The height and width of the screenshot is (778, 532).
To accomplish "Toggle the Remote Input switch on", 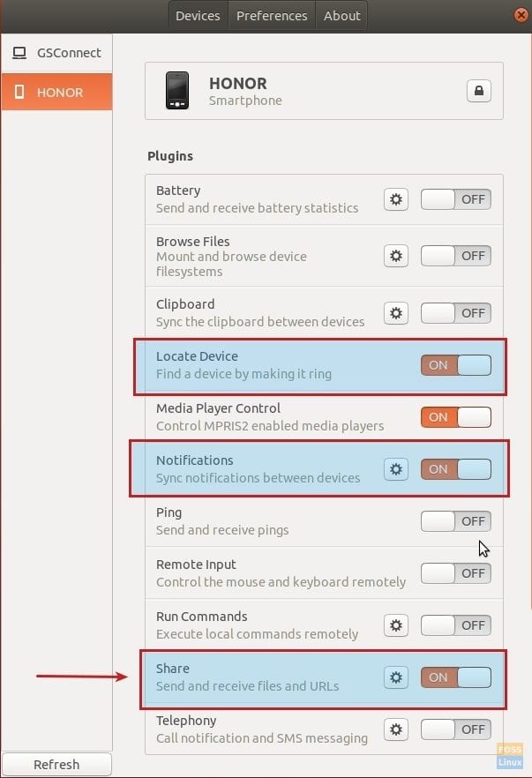I will tap(455, 573).
